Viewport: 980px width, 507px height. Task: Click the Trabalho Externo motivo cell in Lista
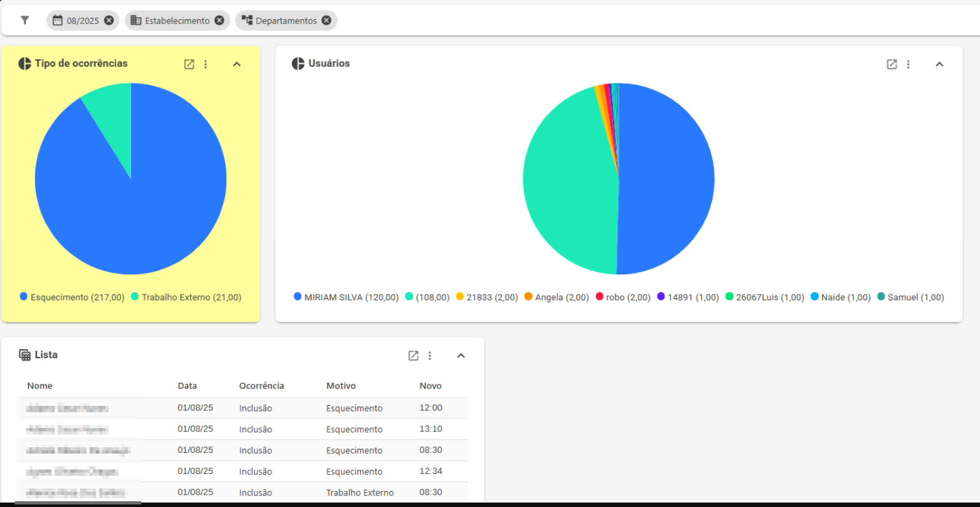[x=360, y=492]
